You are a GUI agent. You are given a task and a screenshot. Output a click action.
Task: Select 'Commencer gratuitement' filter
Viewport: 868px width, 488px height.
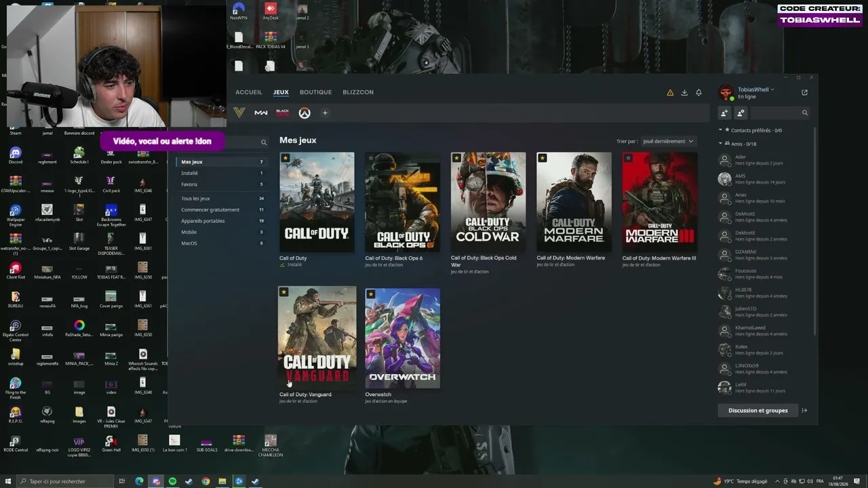pos(221,209)
